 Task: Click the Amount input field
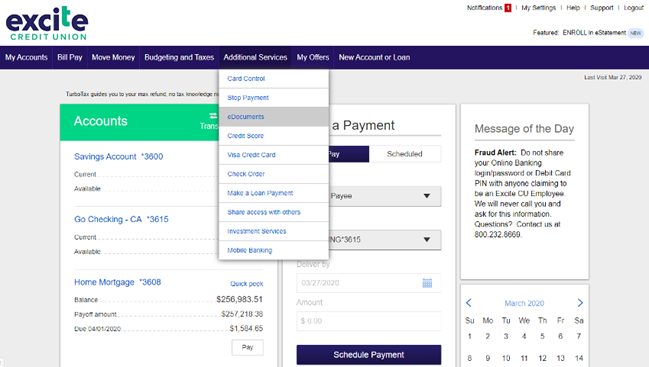click(x=369, y=321)
